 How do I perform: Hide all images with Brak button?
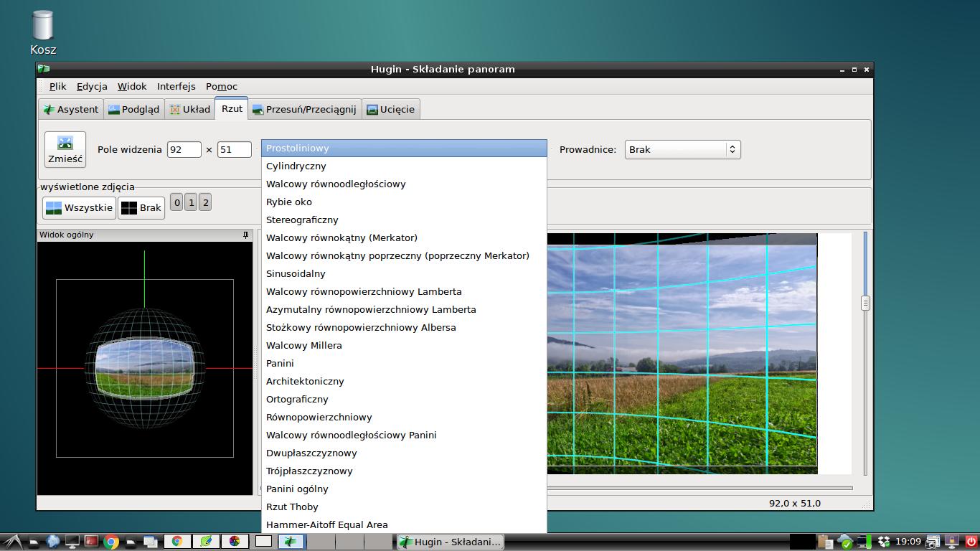click(x=141, y=207)
